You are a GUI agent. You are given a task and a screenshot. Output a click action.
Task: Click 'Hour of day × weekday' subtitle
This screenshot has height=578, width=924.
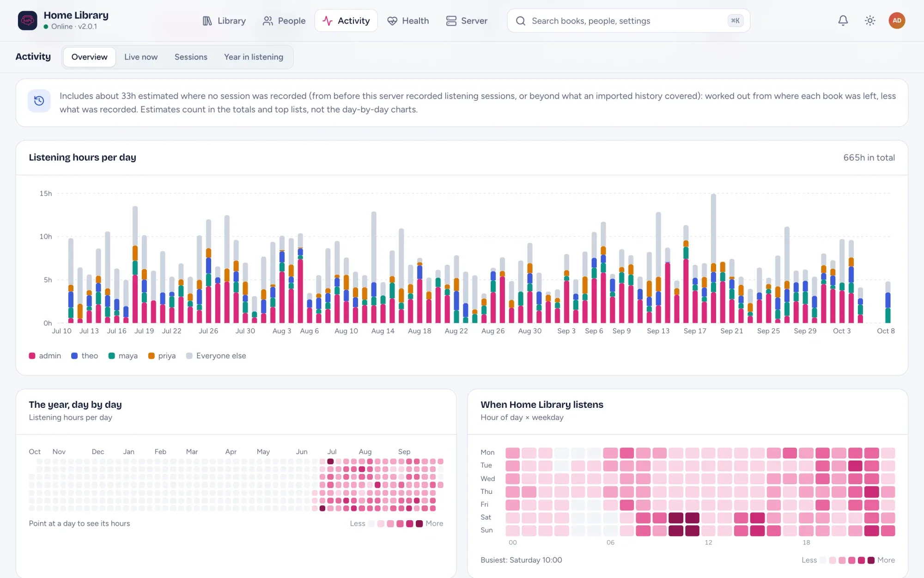coord(522,418)
